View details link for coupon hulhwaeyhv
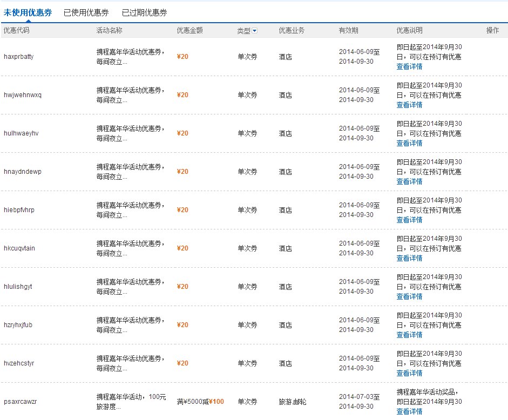Screen dimensions: 508x420 (x=409, y=143)
